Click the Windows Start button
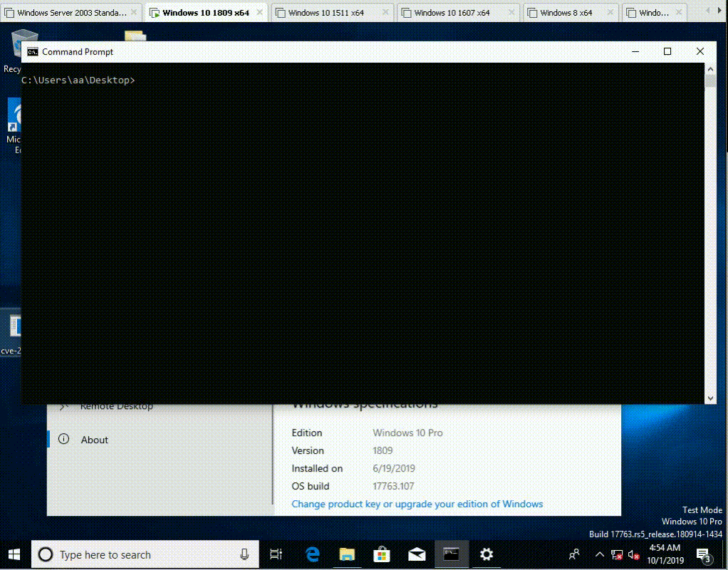 tap(14, 554)
